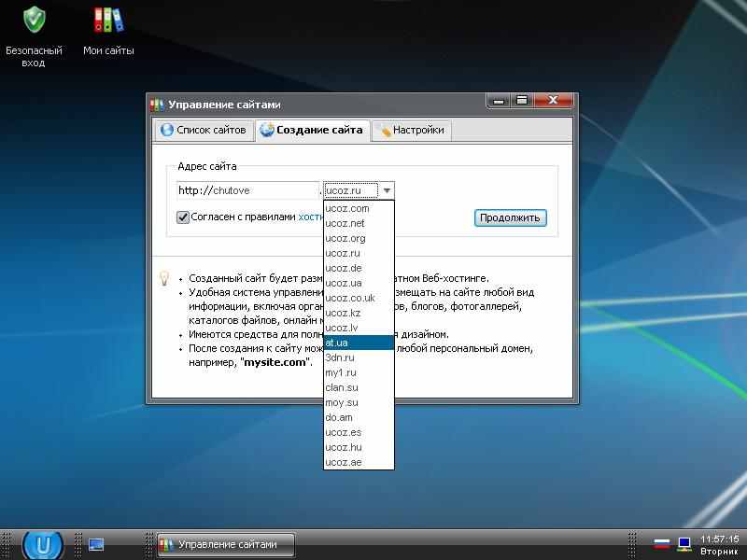Screen dimensions: 747x560
Task: Choose ucoz.lv from the domain list
Action: [x=359, y=328]
